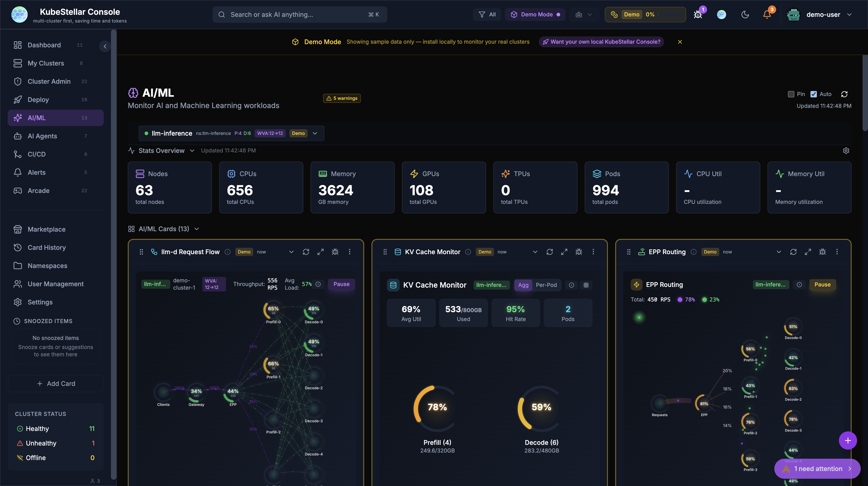Disable the Auto refresh checkbox

click(x=814, y=94)
